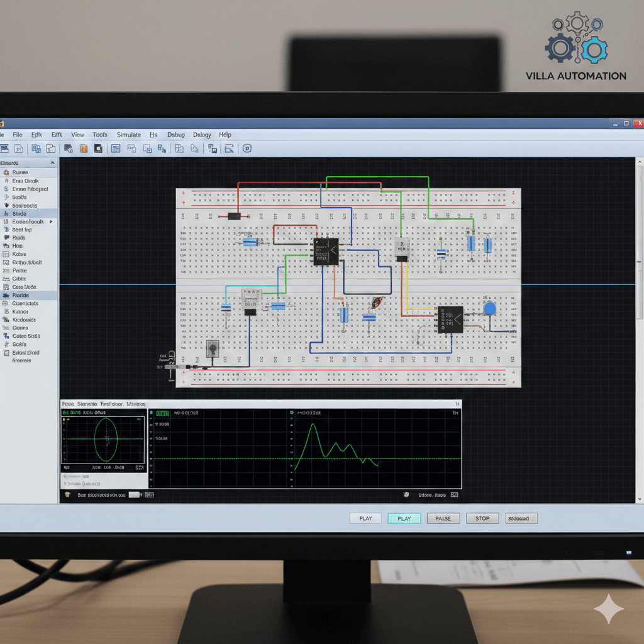Click the pin icon on sidebar header
This screenshot has height=644, width=644.
tap(52, 162)
